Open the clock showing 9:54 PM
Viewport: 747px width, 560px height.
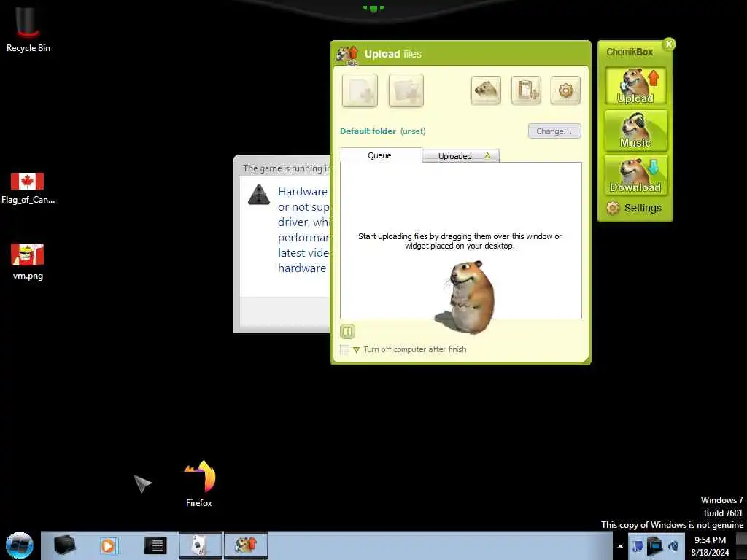pos(710,546)
